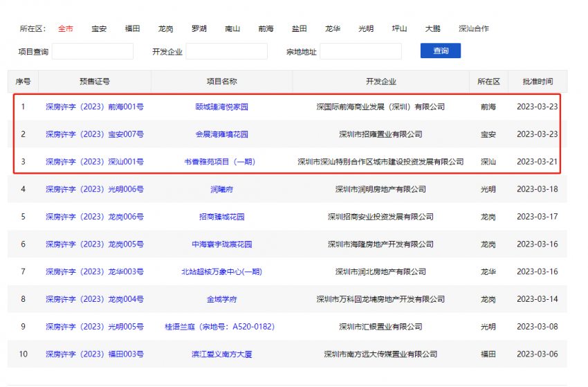Select developer 深国际前海商业发展（深圳）有限公司
588x387 pixels.
[380, 107]
